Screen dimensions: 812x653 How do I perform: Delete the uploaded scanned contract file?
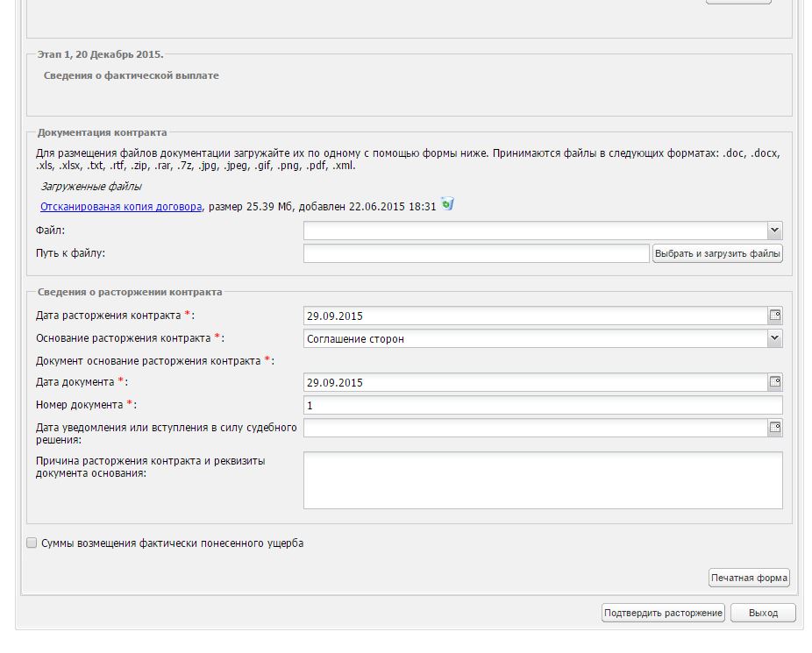tap(447, 204)
